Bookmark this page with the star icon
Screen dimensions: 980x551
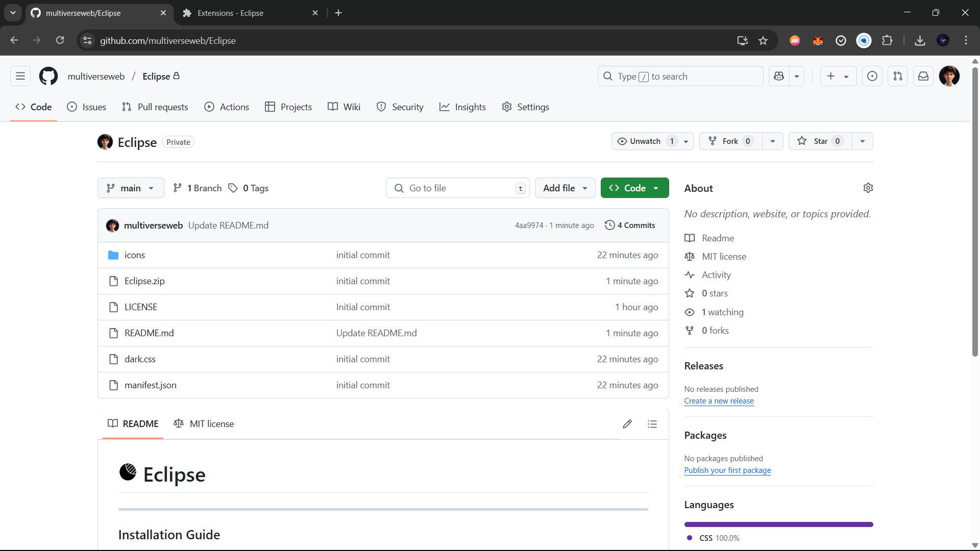point(763,41)
